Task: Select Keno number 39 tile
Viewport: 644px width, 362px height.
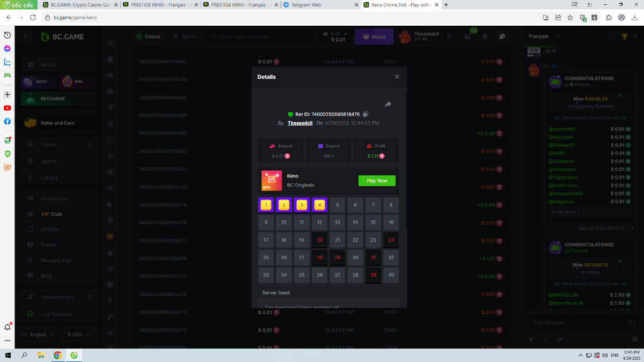Action: tap(374, 275)
